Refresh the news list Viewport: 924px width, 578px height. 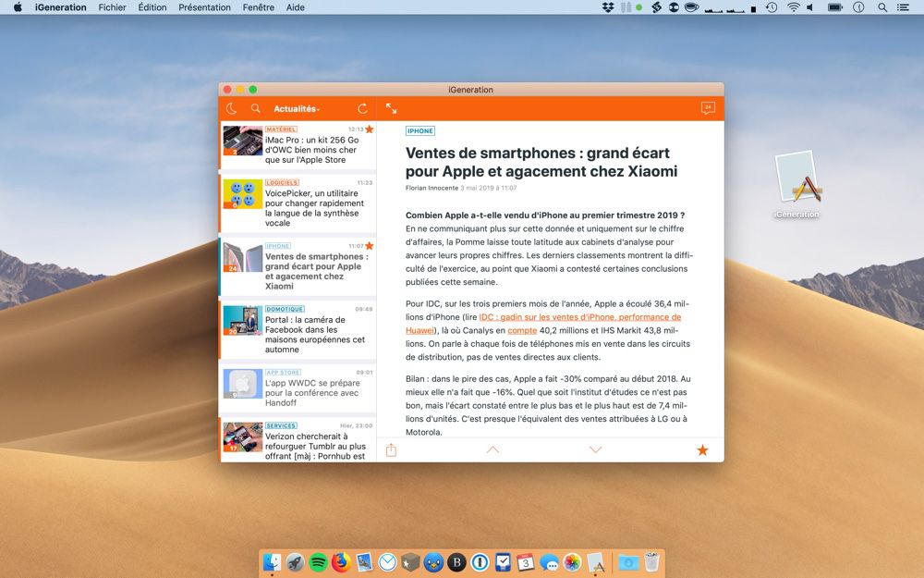[x=362, y=108]
